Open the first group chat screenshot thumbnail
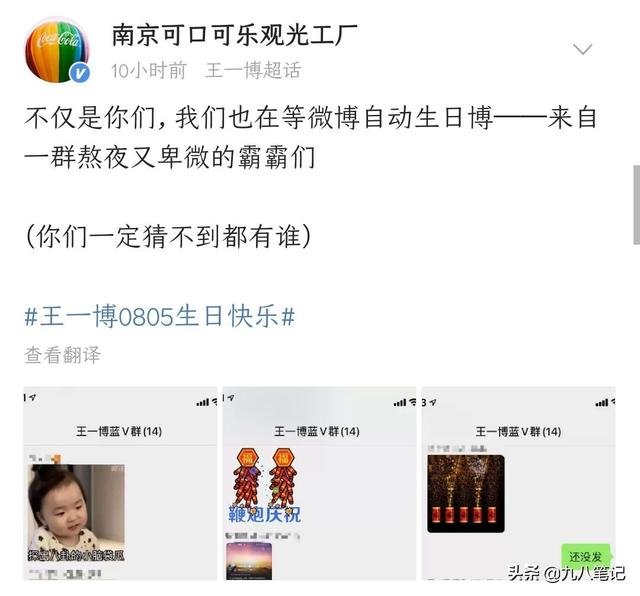Viewport: 640px width, 596px height. [x=120, y=483]
